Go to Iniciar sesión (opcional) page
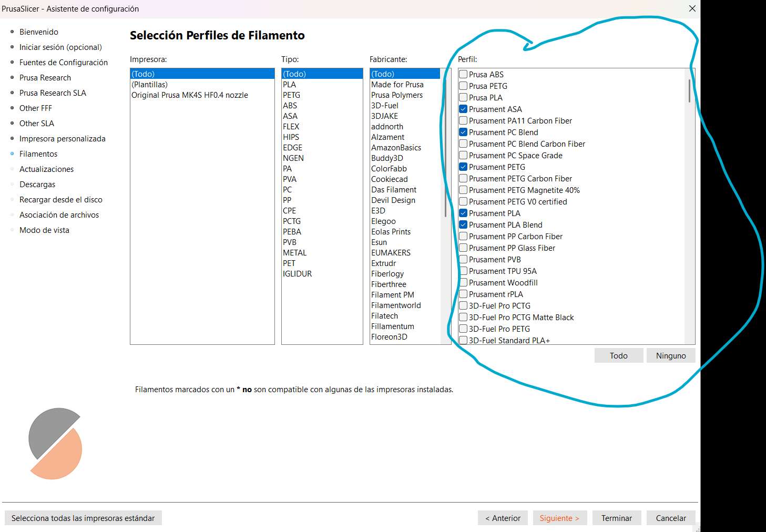The width and height of the screenshot is (766, 532). point(60,47)
